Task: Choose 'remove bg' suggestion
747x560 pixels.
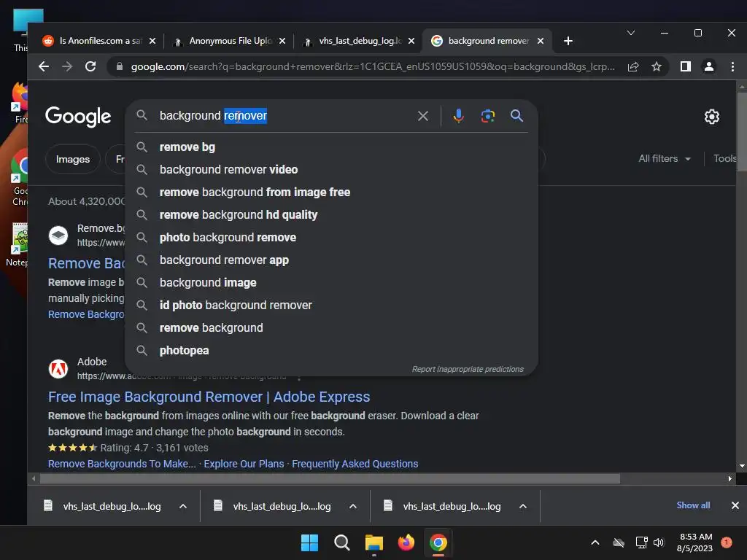Action: (331, 147)
